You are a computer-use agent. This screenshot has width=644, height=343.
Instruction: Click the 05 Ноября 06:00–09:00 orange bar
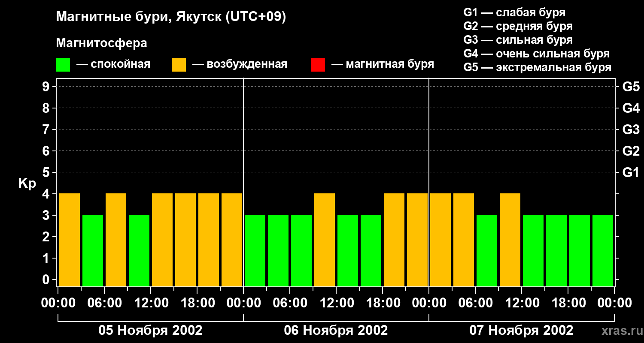[116, 240]
